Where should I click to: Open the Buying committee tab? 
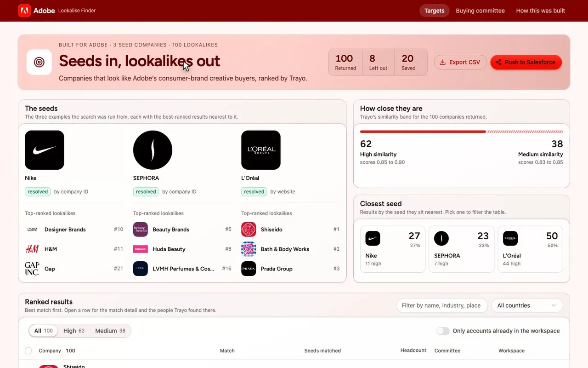coord(480,11)
